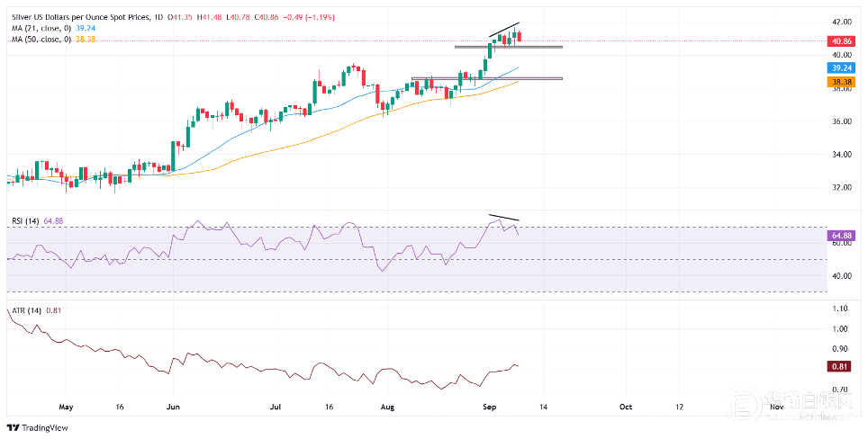Viewport: 868px width, 439px height.
Task: Select the divergence trendline on the RSI
Action: (503, 217)
